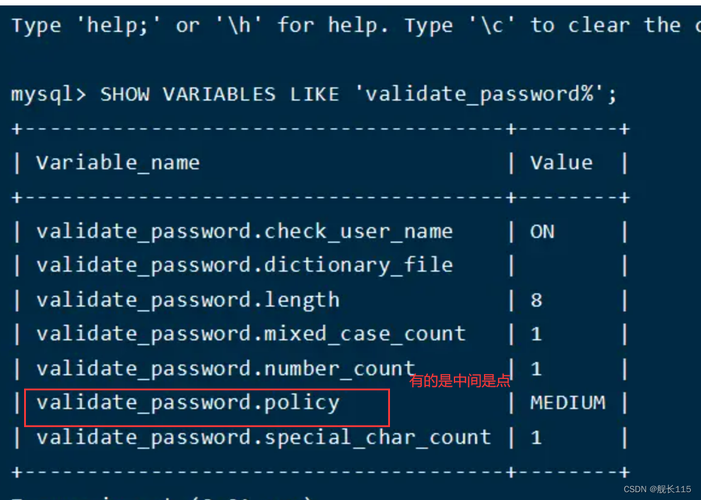Click the ON value for check_user_name
Screen dimensions: 701x500
point(542,231)
